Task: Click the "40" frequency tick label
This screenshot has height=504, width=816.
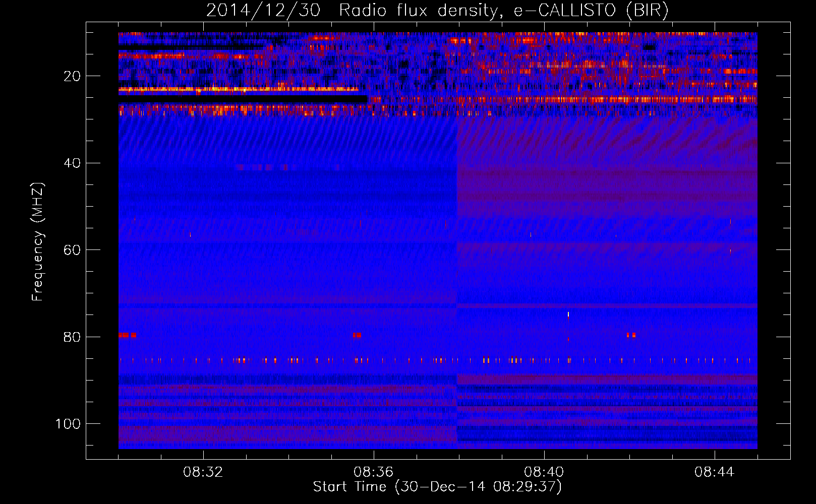Action: click(73, 163)
